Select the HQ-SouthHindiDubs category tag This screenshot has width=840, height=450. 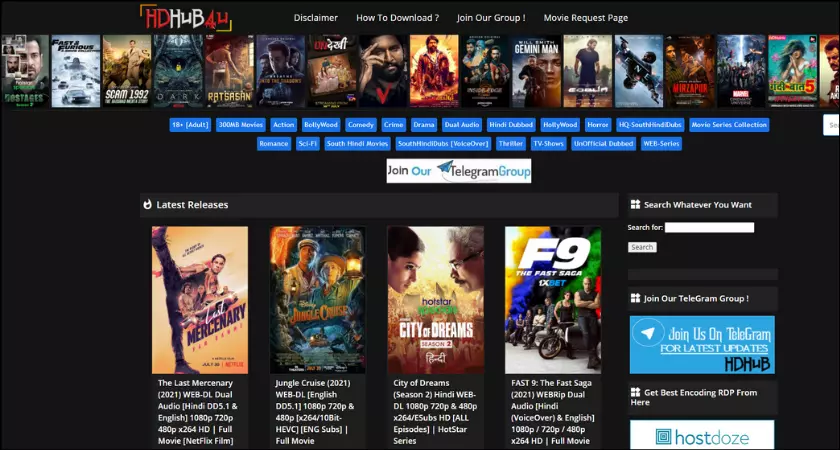[x=650, y=125]
